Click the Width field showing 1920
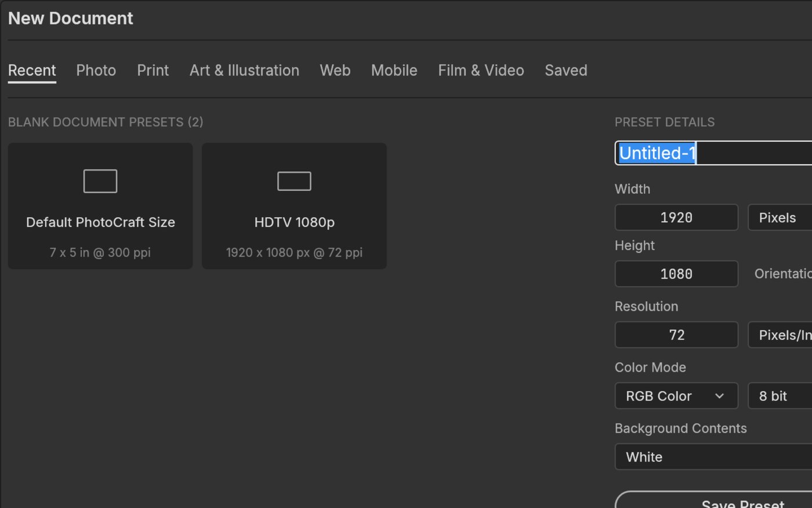 (x=676, y=217)
